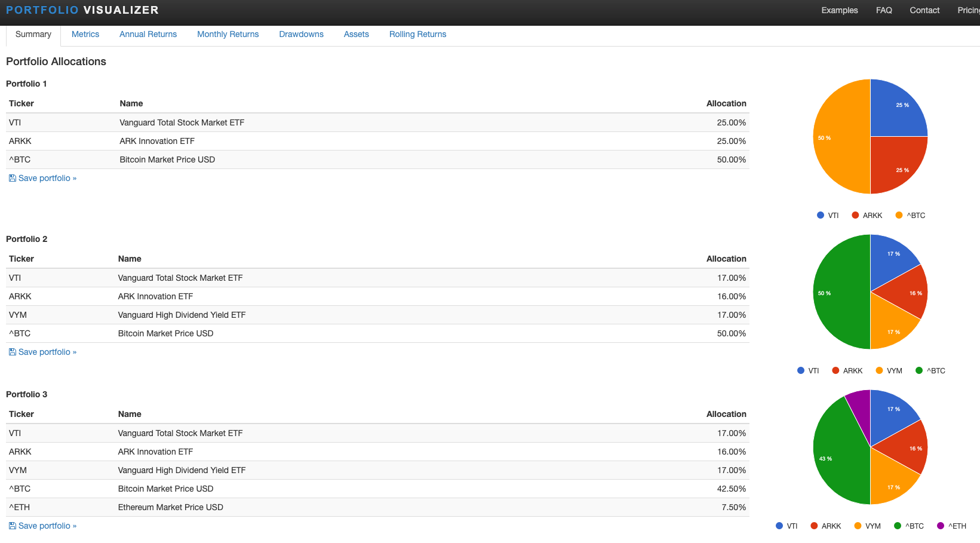Go to the FAQ page
This screenshot has width=980, height=543.
884,10
